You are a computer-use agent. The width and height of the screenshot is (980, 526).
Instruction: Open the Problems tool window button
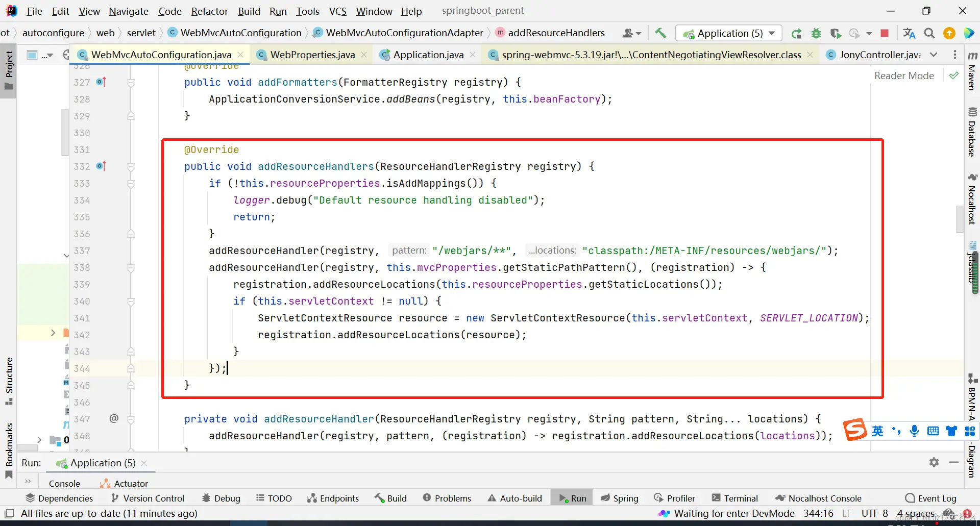click(447, 498)
